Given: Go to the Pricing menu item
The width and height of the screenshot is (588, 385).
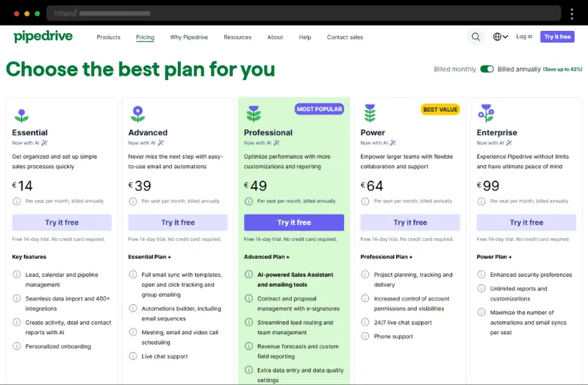Looking at the screenshot, I should (x=145, y=37).
